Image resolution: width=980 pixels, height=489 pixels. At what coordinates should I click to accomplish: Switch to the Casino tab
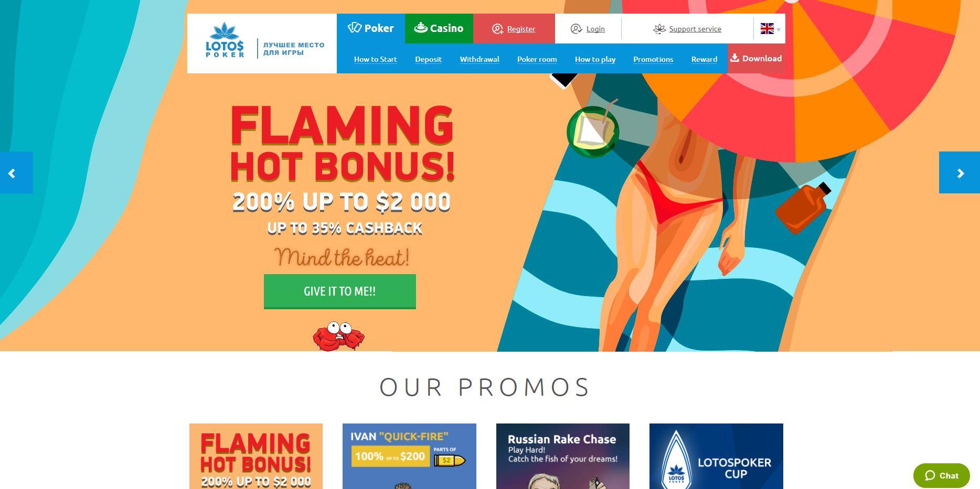click(x=439, y=28)
